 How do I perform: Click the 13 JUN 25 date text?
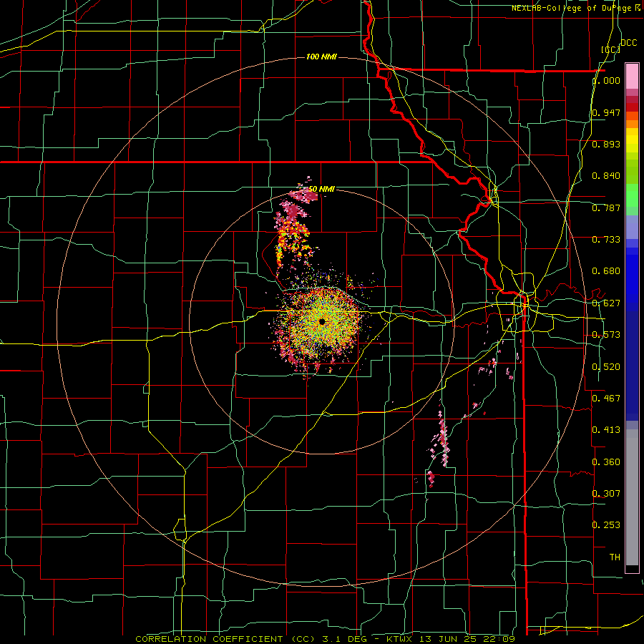point(449,639)
